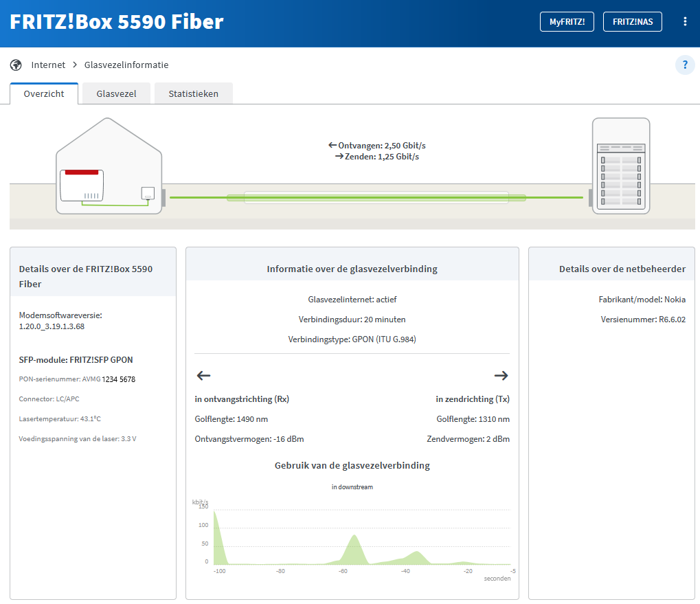Select the Overzicht tab

[x=44, y=93]
